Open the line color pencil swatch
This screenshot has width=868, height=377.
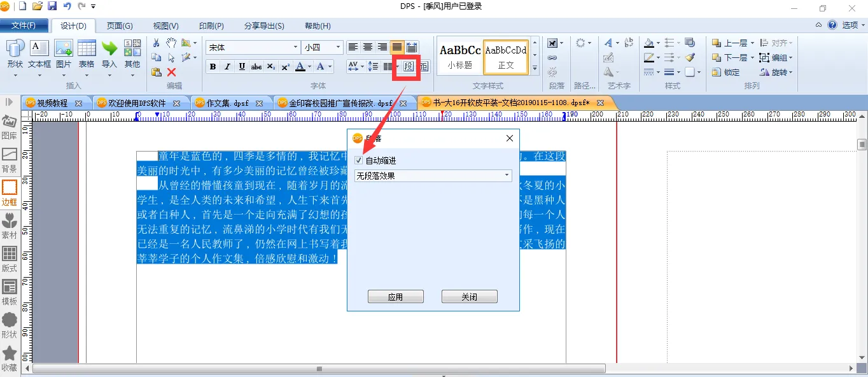[648, 57]
